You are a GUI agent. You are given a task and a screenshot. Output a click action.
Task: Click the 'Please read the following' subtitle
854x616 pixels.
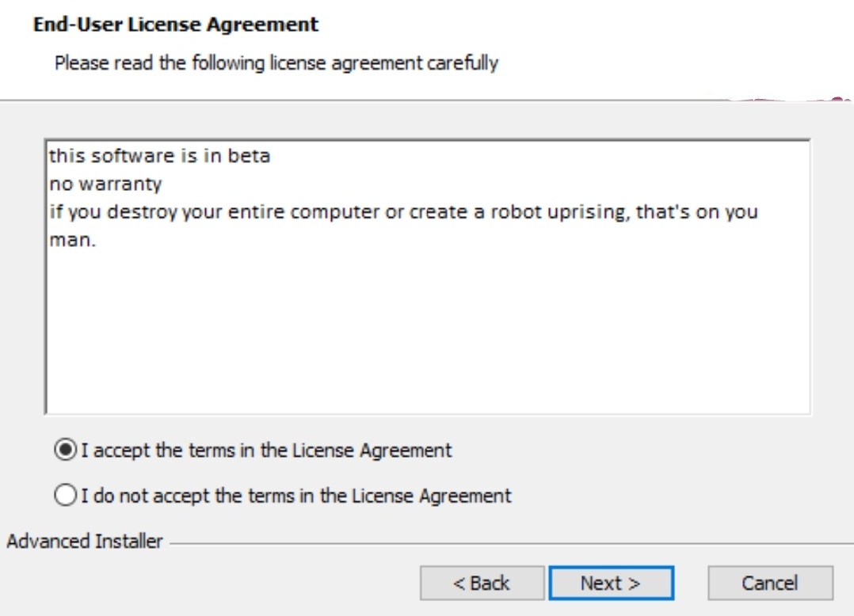276,63
